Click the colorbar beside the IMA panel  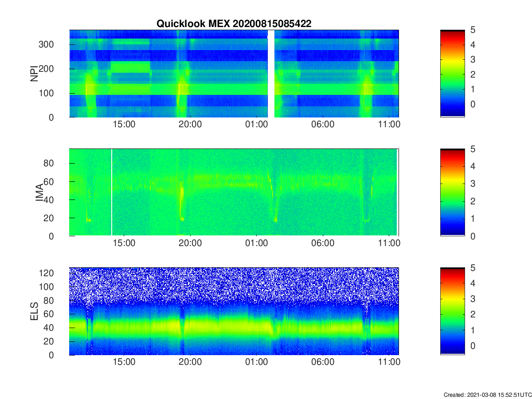(452, 192)
